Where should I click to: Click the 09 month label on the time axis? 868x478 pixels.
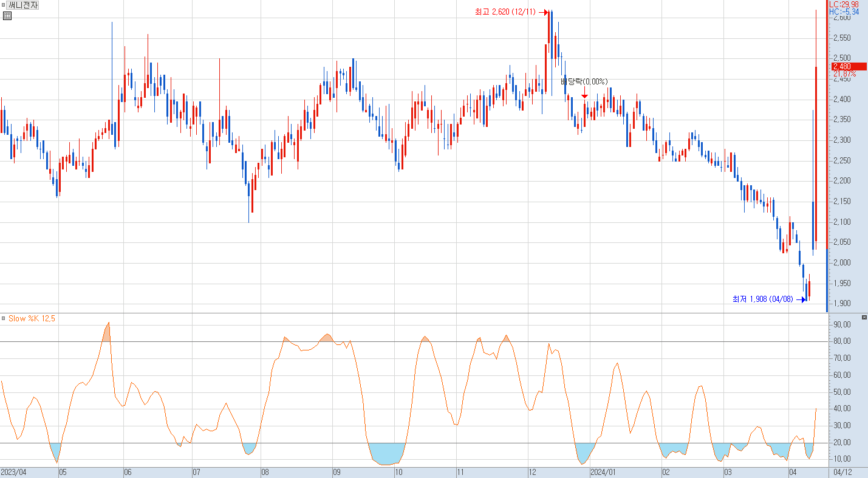pyautogui.click(x=337, y=472)
